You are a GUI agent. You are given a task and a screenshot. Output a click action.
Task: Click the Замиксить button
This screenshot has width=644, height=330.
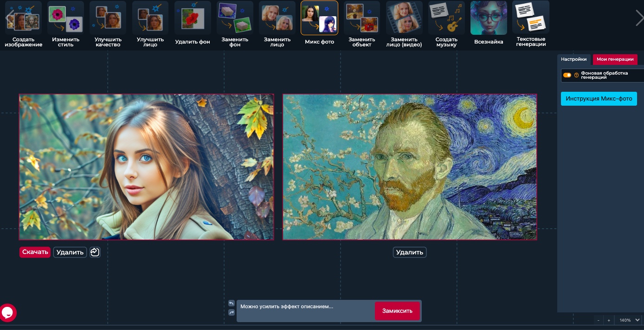pos(397,311)
